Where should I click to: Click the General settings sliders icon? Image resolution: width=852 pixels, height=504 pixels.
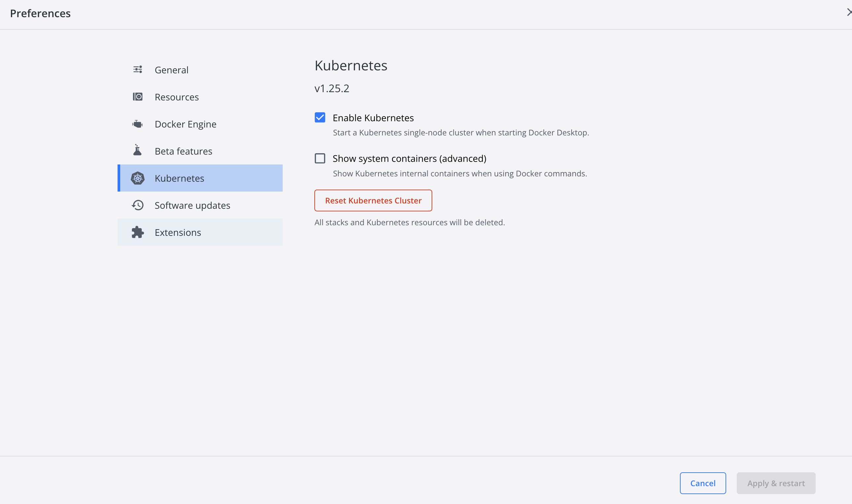tap(137, 70)
